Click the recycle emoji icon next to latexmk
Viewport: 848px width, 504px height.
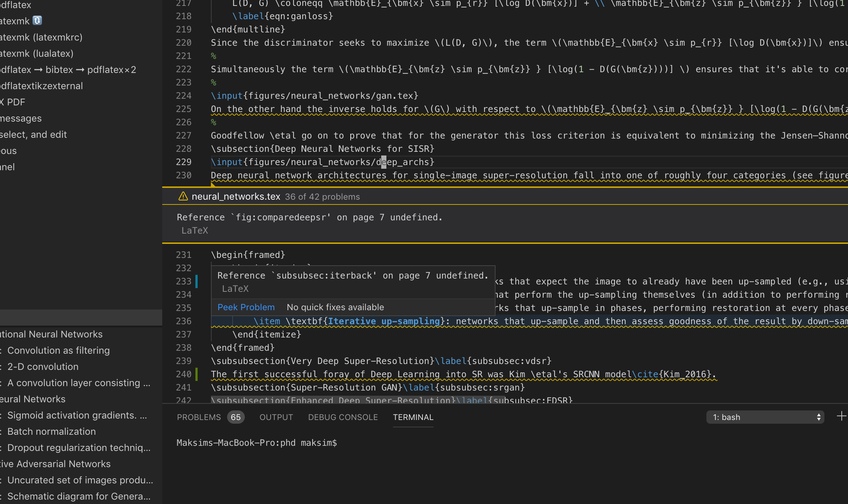(x=37, y=21)
